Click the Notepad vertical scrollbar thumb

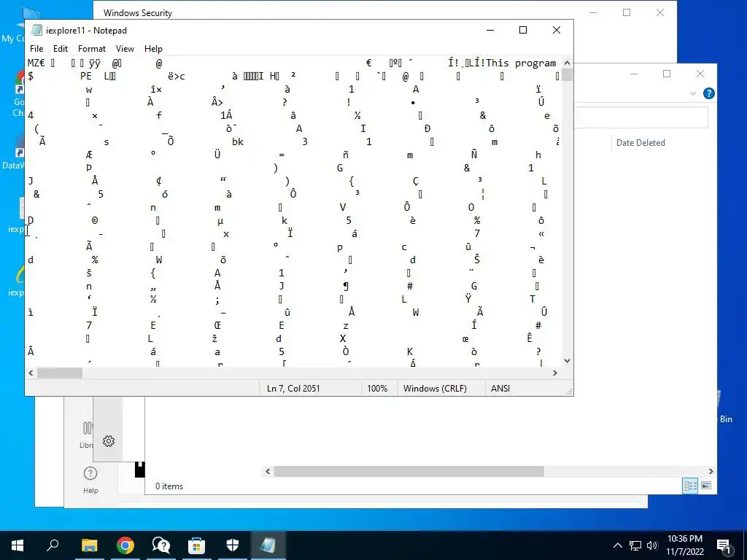click(567, 75)
